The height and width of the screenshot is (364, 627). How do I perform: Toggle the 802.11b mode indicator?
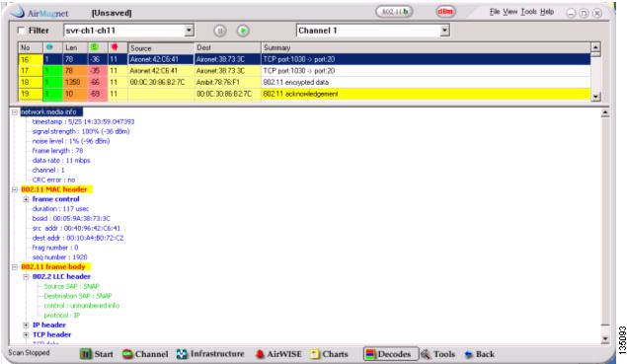(x=394, y=12)
